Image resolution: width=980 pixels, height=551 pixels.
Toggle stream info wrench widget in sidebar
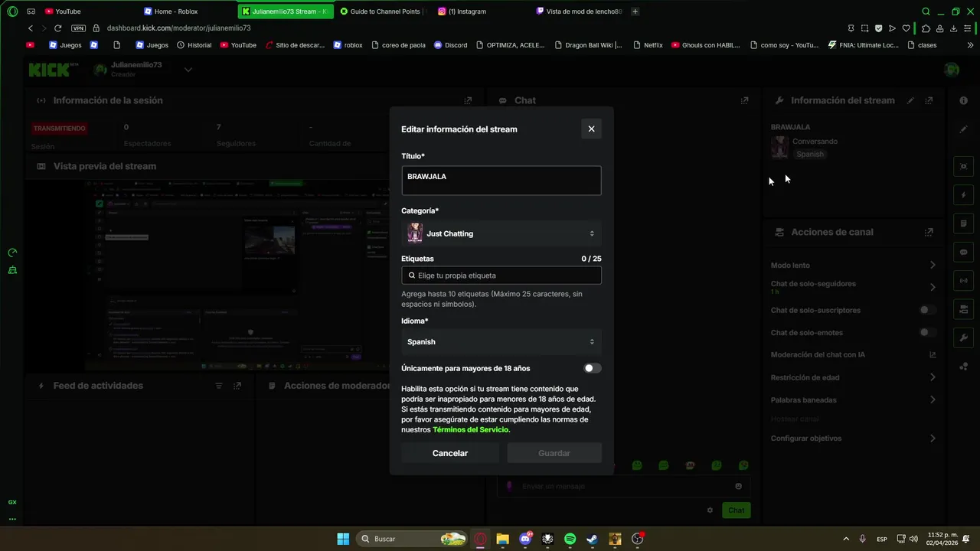coord(963,337)
